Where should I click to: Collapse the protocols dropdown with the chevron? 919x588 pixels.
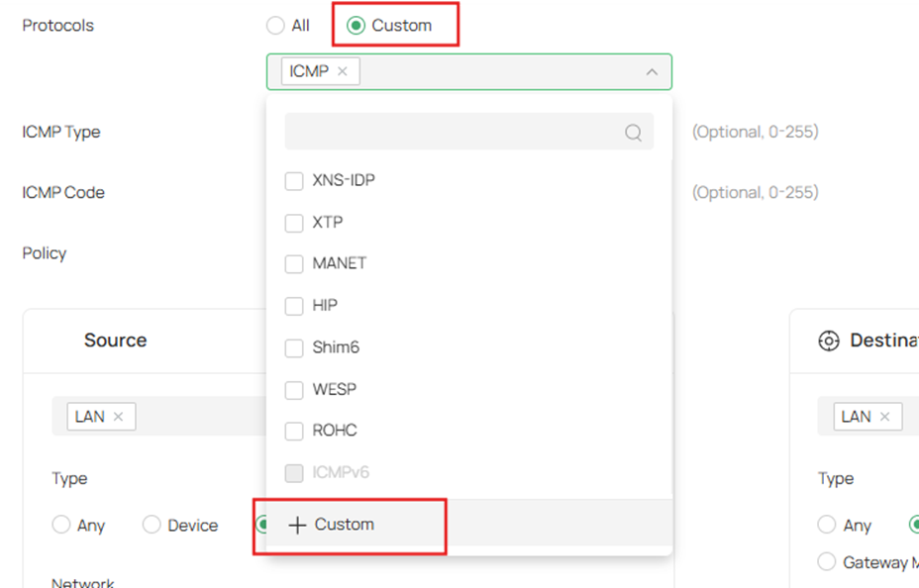pyautogui.click(x=652, y=72)
